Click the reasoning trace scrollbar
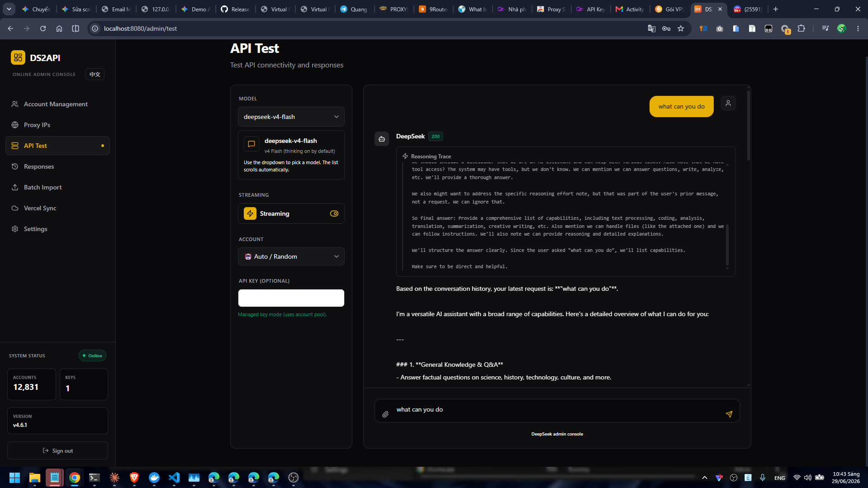 point(727,245)
